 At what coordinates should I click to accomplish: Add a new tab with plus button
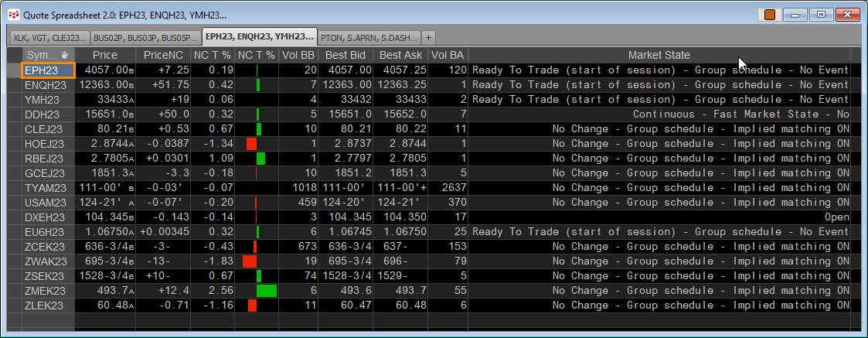[x=428, y=36]
